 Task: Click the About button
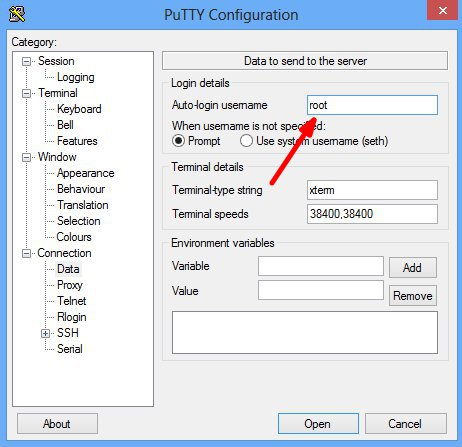pyautogui.click(x=57, y=424)
